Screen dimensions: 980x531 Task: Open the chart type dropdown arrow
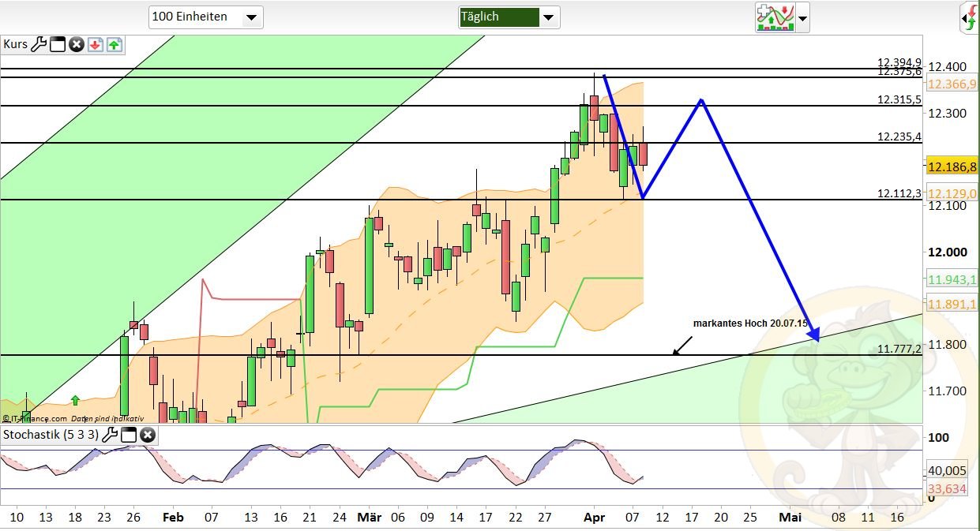pos(802,17)
